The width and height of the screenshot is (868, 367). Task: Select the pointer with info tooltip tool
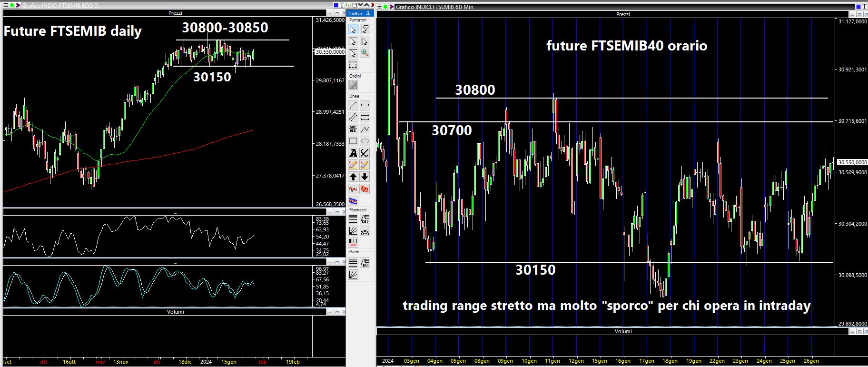365,29
